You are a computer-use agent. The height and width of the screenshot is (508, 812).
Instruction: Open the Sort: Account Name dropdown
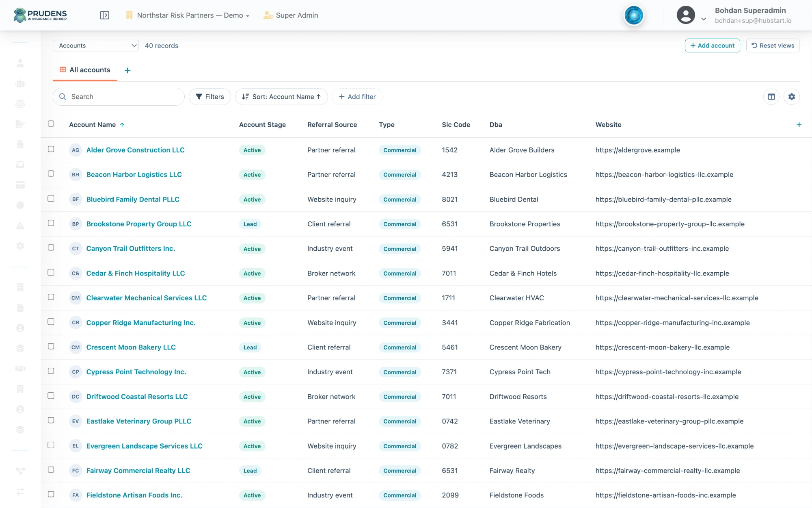coord(281,97)
